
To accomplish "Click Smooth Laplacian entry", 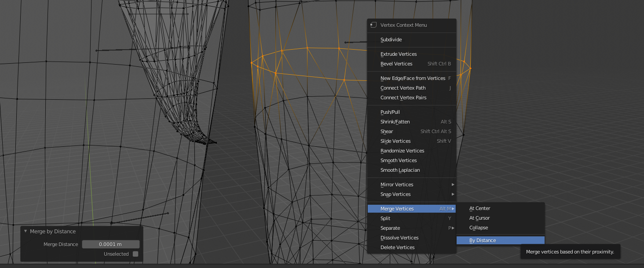I will [x=412, y=170].
